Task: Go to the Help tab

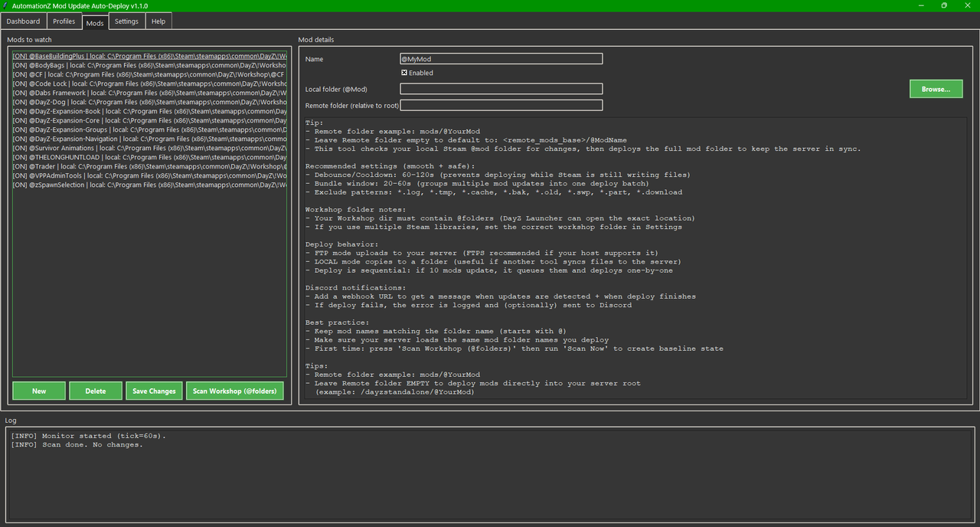Action: pyautogui.click(x=158, y=21)
